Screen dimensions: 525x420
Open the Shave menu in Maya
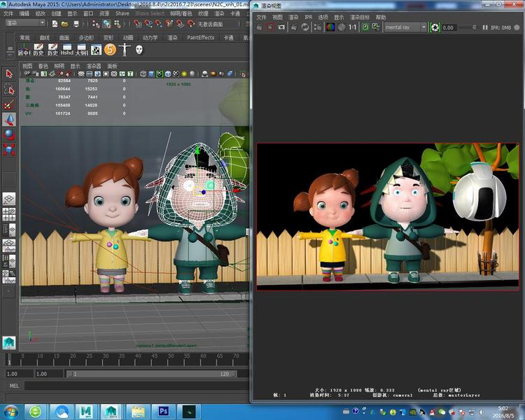122,13
